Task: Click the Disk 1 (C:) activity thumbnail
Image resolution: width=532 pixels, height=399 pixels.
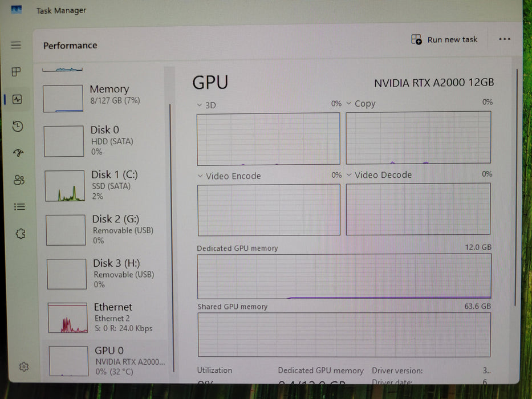Action: pyautogui.click(x=65, y=186)
